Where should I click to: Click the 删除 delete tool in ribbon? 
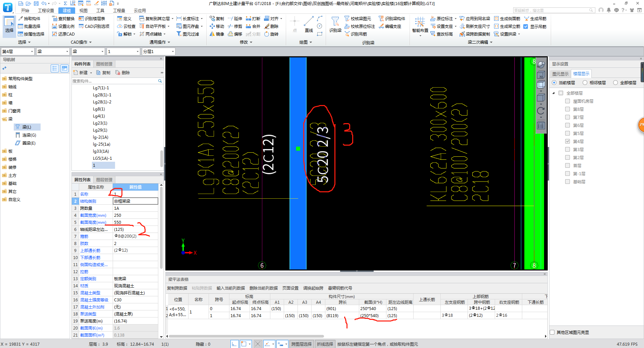click(x=271, y=26)
